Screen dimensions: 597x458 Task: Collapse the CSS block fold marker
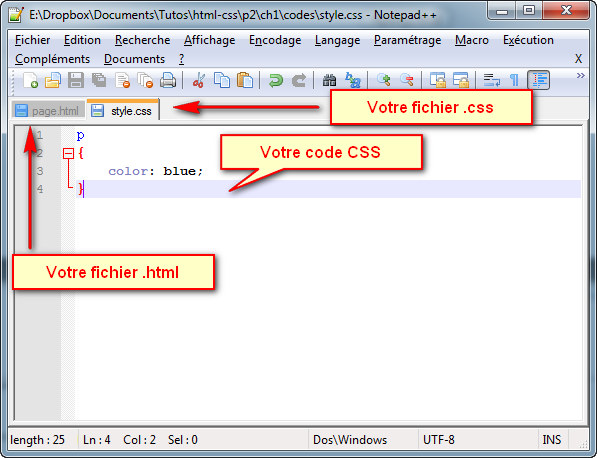point(68,153)
